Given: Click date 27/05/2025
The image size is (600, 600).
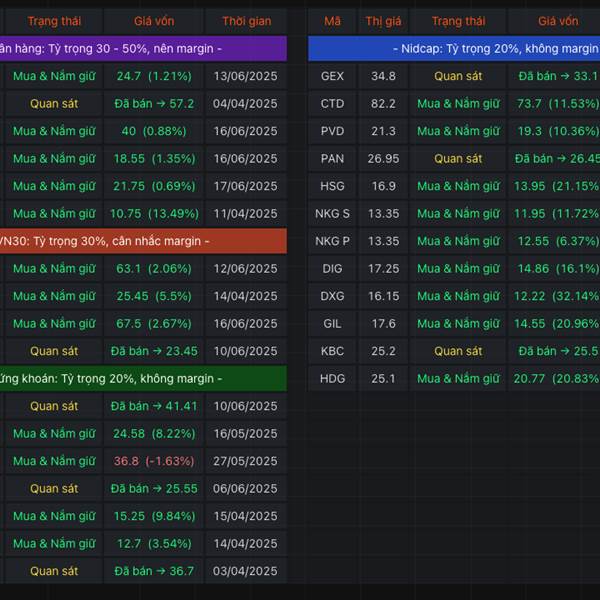Looking at the screenshot, I should pyautogui.click(x=246, y=461).
